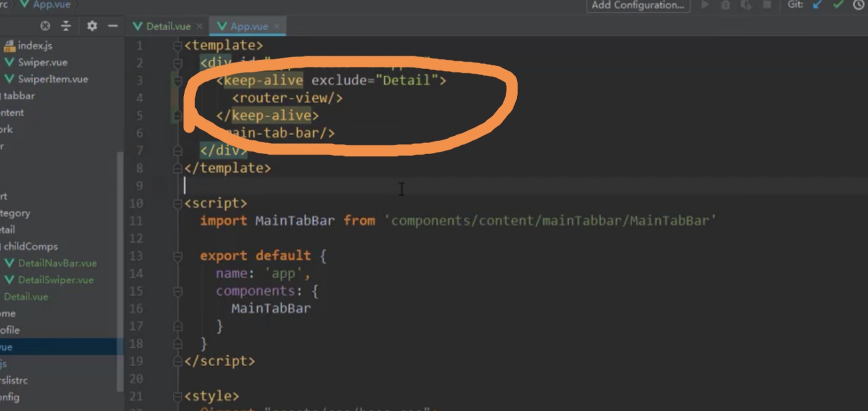Click the Detail.vue tab's Vue icon

(137, 27)
